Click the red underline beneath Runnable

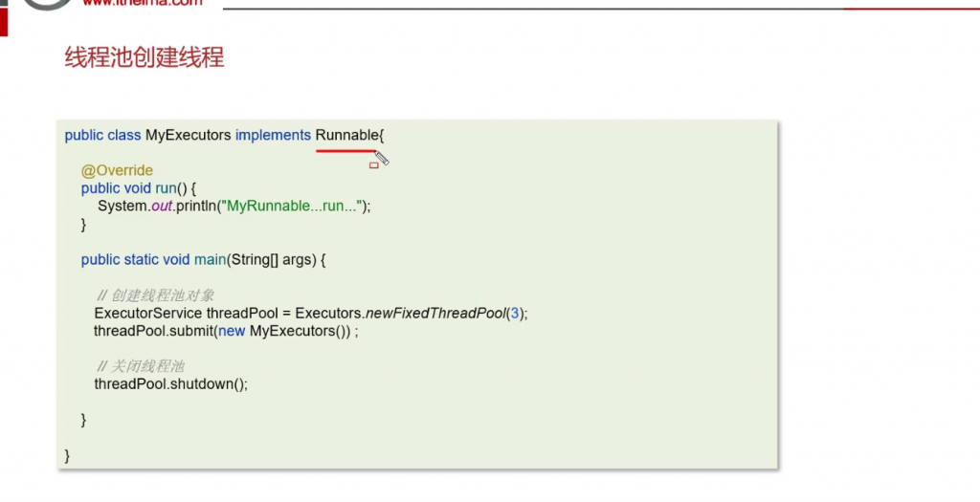pos(345,150)
